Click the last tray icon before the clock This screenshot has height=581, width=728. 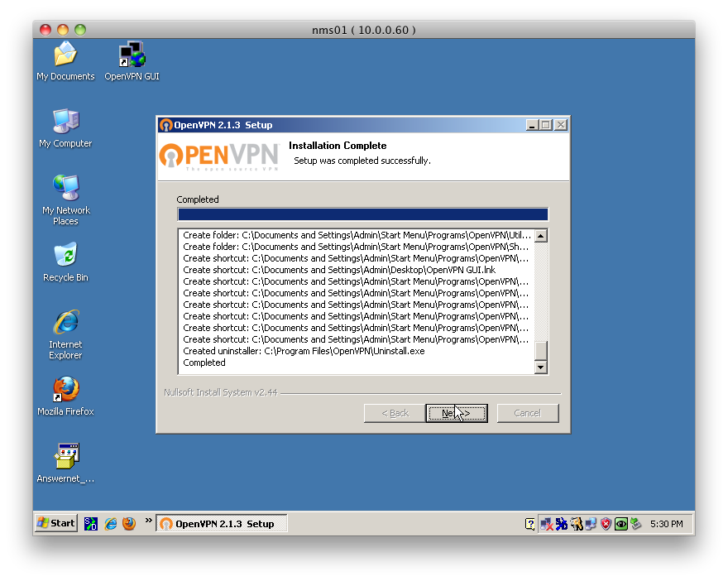coord(635,525)
